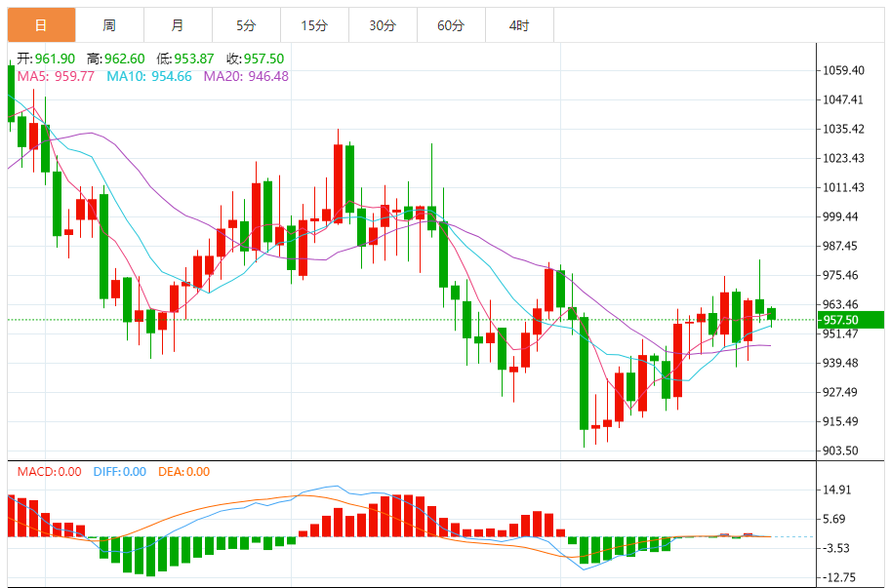Switch to the 周 (weekly) tab

coord(109,25)
